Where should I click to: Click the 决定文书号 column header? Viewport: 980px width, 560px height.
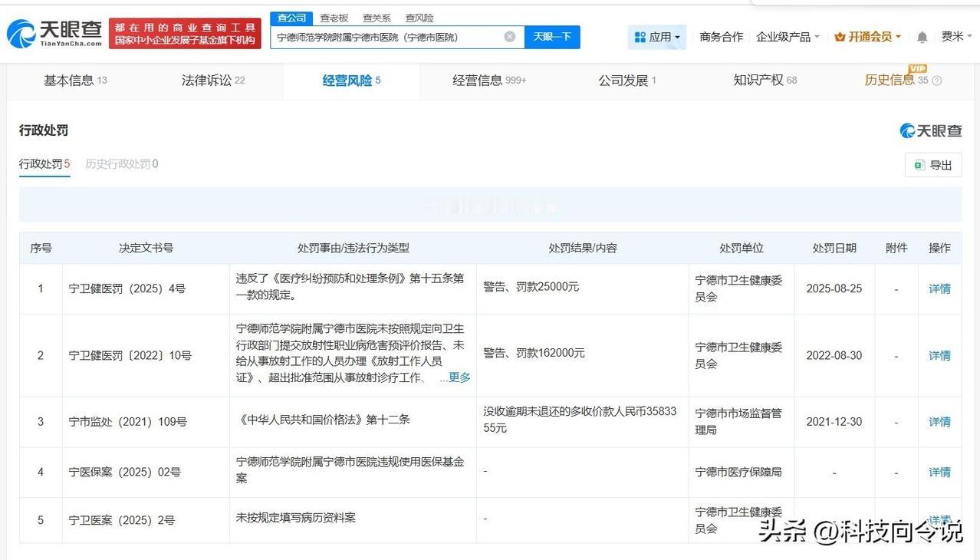coord(146,248)
